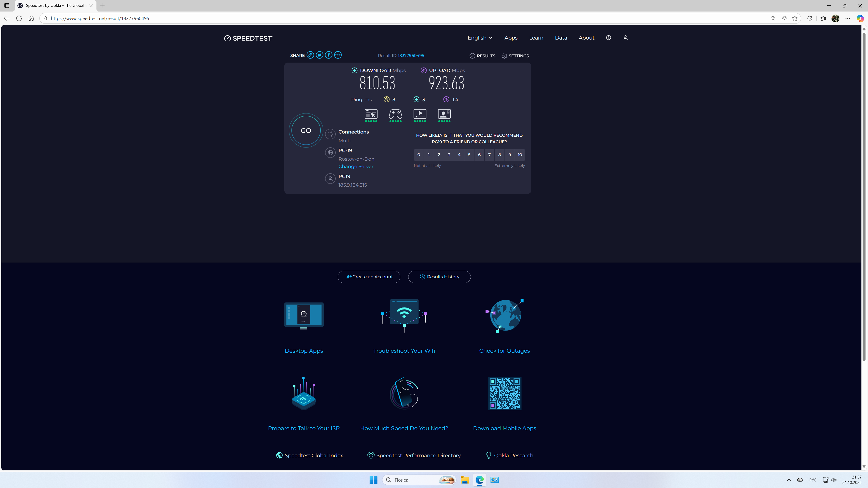Screen dimensions: 868x488
Task: Copy share link via link icon
Action: (x=310, y=55)
